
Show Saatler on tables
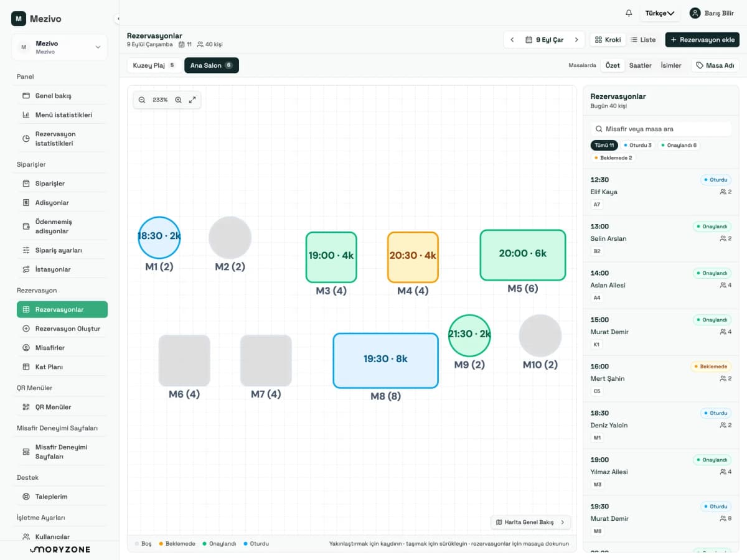(641, 65)
